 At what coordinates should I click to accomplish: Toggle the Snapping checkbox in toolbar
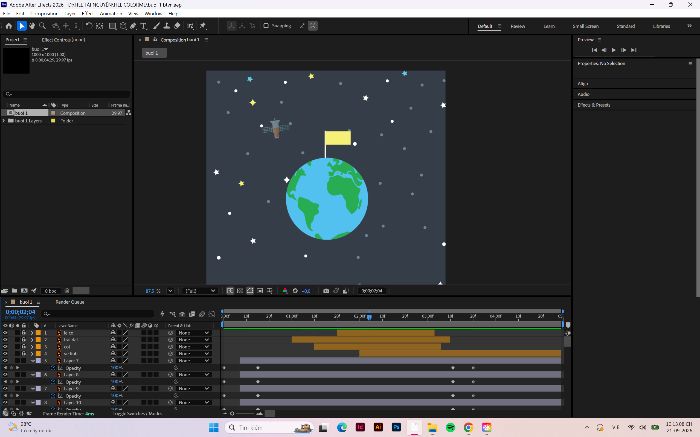click(x=266, y=26)
